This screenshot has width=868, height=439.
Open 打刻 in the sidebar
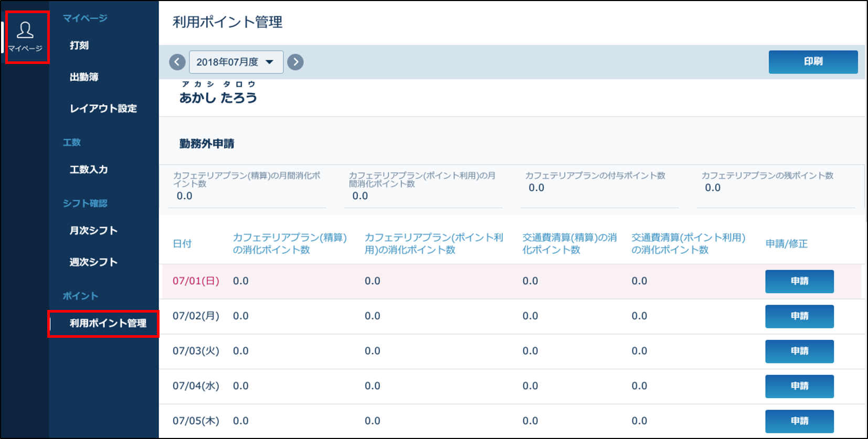79,46
